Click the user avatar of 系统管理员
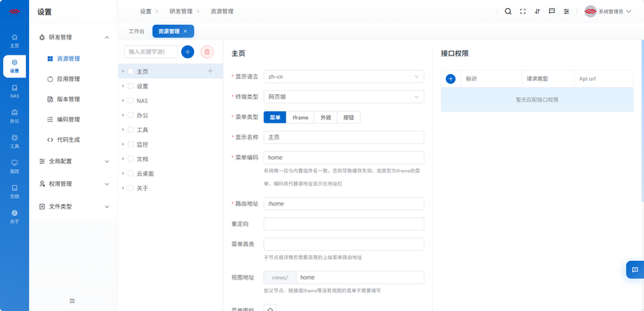 pos(590,11)
